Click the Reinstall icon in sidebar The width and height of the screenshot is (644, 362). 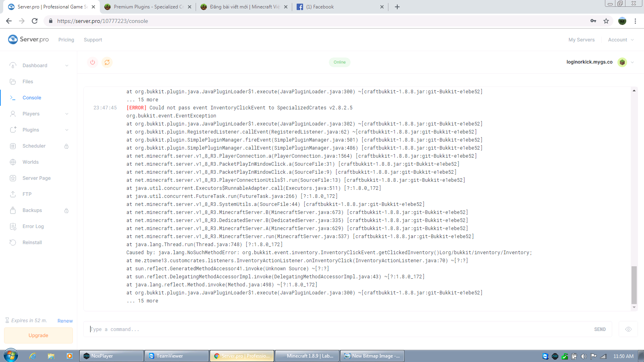[x=13, y=243]
